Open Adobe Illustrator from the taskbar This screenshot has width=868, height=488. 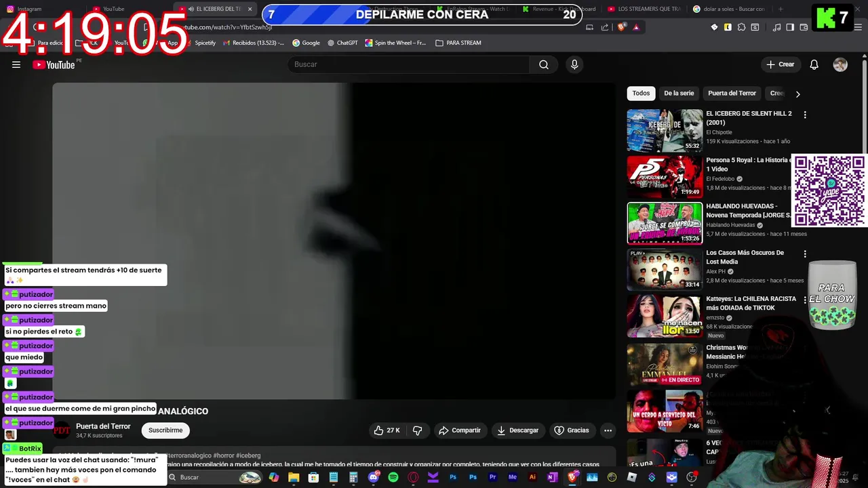(x=532, y=477)
